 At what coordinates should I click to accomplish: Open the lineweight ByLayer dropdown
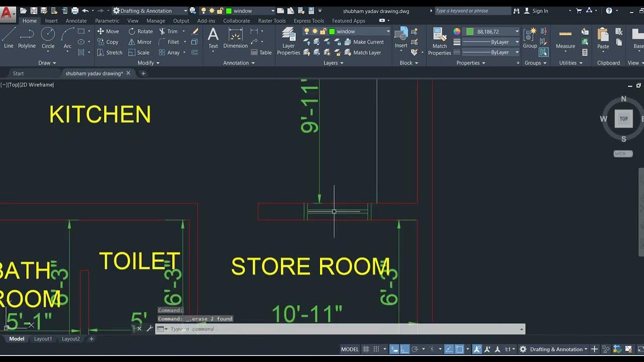(491, 42)
